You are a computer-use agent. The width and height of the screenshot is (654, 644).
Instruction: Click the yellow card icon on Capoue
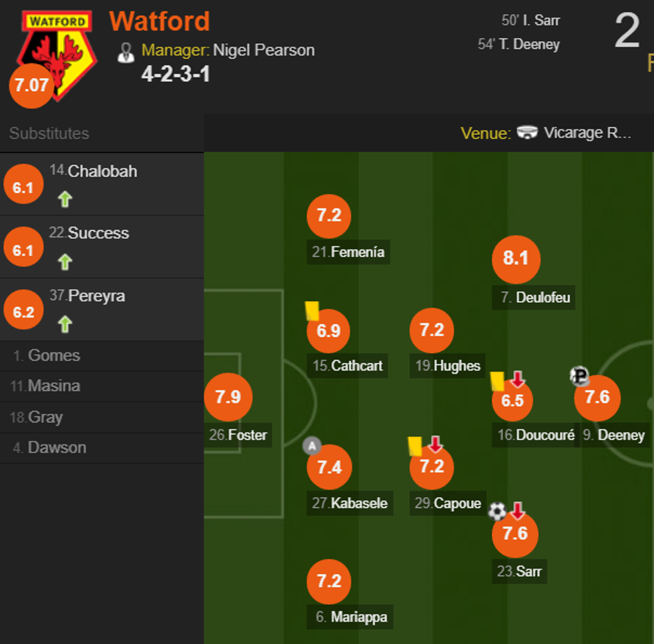tap(415, 445)
